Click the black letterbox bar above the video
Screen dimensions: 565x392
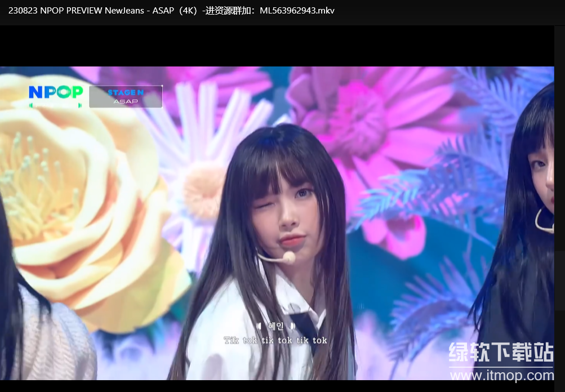(x=282, y=46)
